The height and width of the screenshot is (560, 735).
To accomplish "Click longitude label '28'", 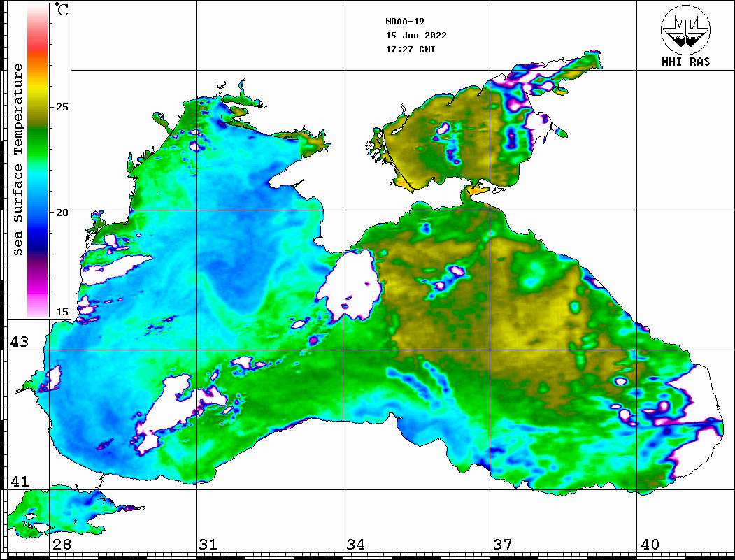I will (62, 544).
